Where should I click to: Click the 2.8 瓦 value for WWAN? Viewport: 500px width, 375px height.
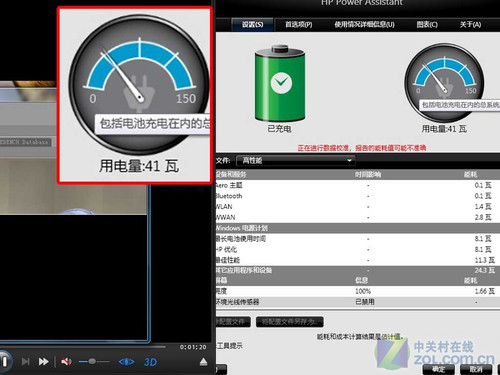[x=483, y=217]
